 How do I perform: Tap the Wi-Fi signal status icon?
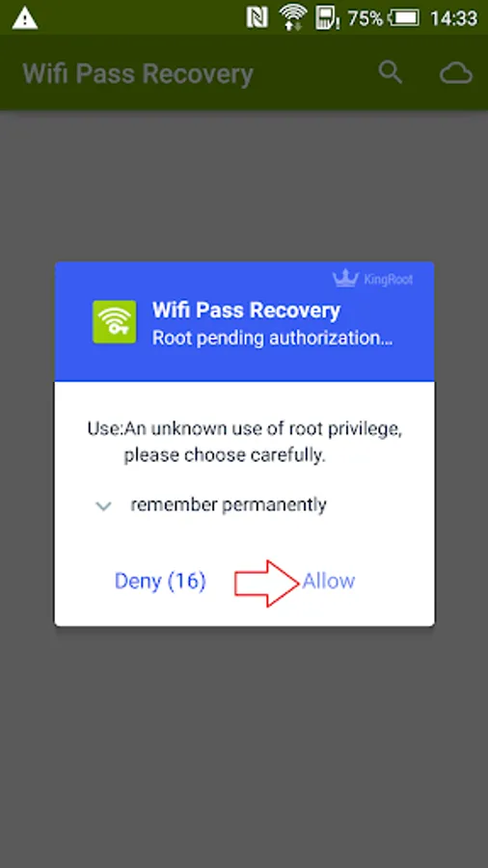[x=293, y=17]
